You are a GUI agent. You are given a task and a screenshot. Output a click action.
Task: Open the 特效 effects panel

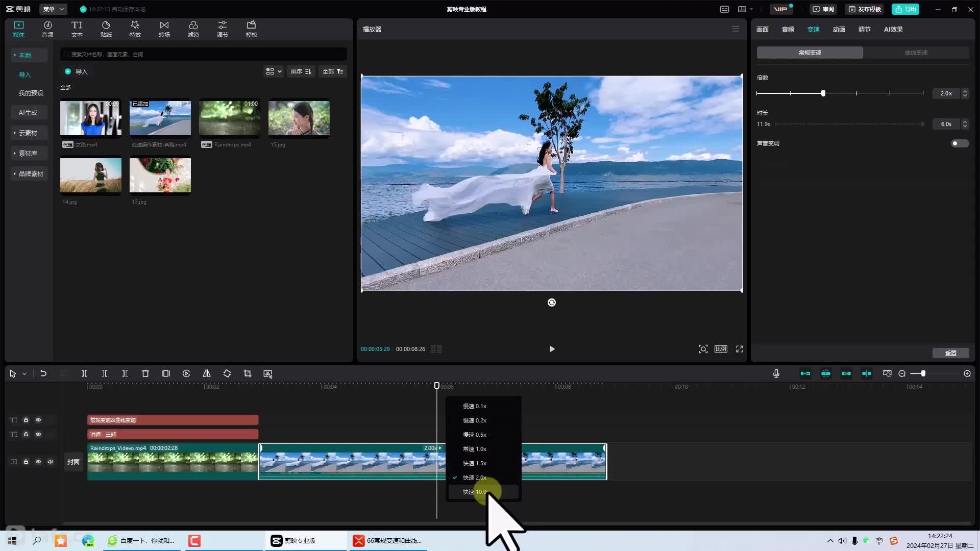coord(135,29)
